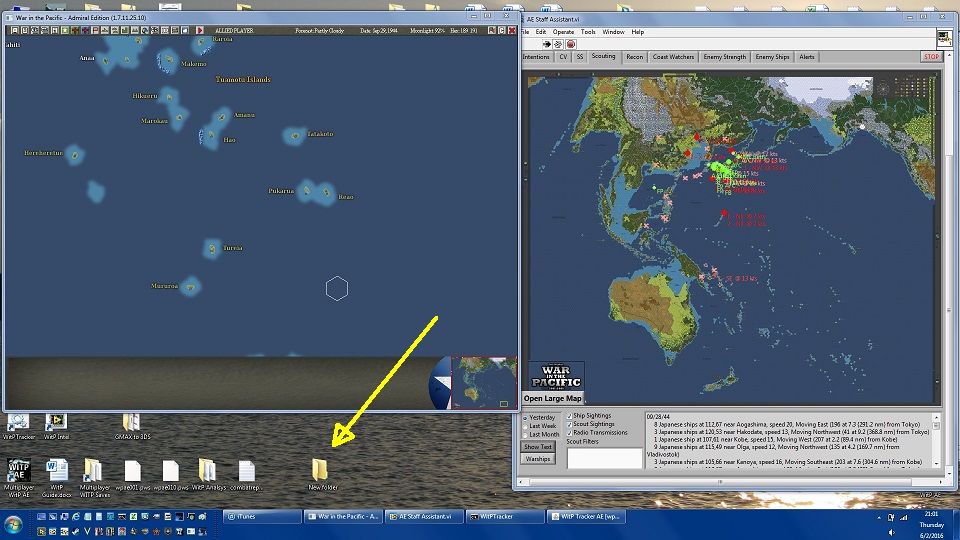Click the network icon in system tray
960x540 pixels.
903,517
